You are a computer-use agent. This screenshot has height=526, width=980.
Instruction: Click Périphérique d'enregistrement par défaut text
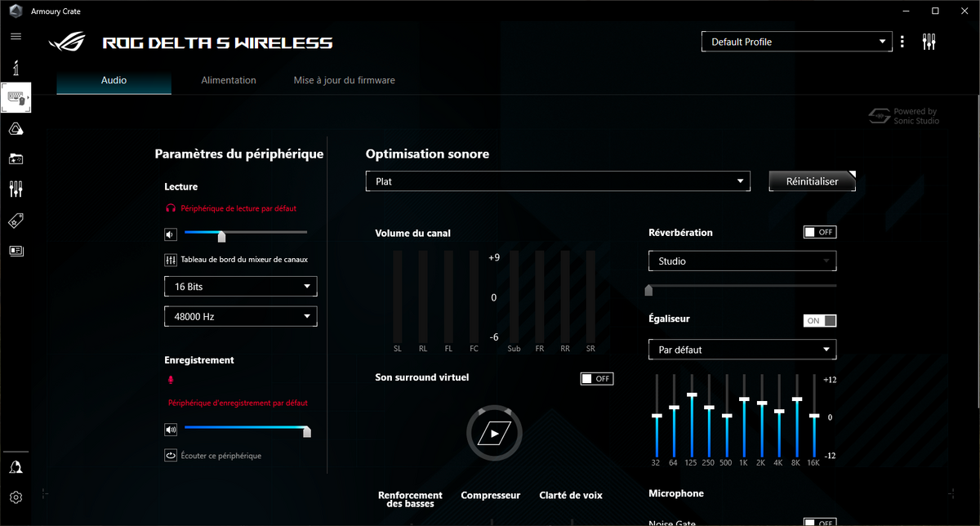(238, 403)
